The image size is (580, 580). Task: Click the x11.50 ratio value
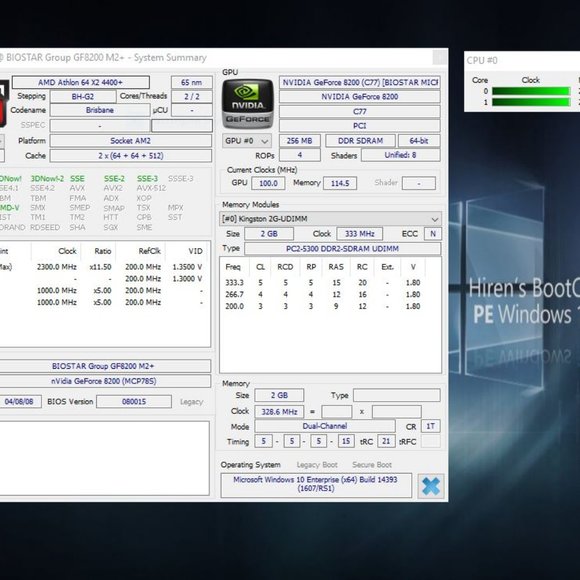tap(100, 267)
